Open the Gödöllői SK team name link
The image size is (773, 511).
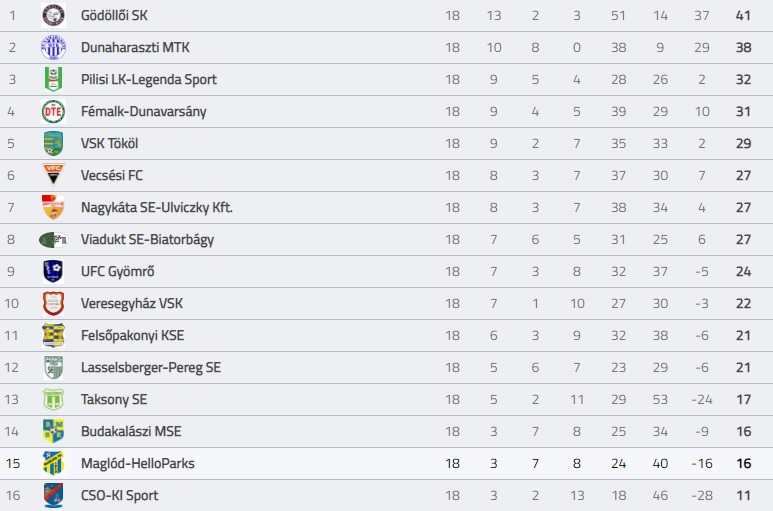(115, 15)
